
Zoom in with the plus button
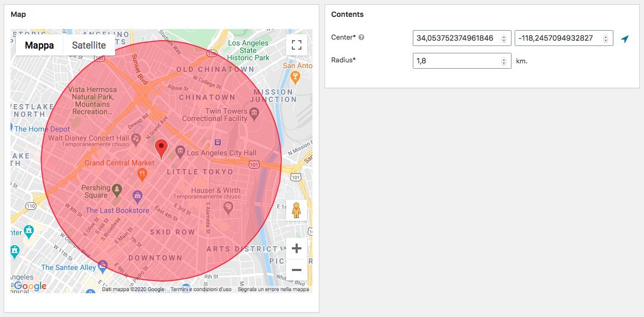pyautogui.click(x=297, y=248)
